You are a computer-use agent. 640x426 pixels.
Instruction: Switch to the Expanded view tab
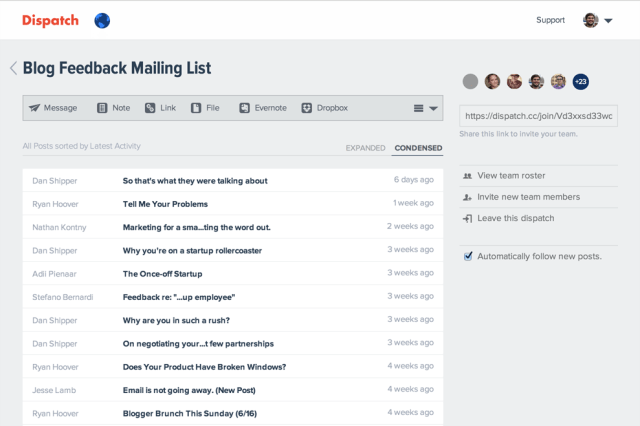365,148
